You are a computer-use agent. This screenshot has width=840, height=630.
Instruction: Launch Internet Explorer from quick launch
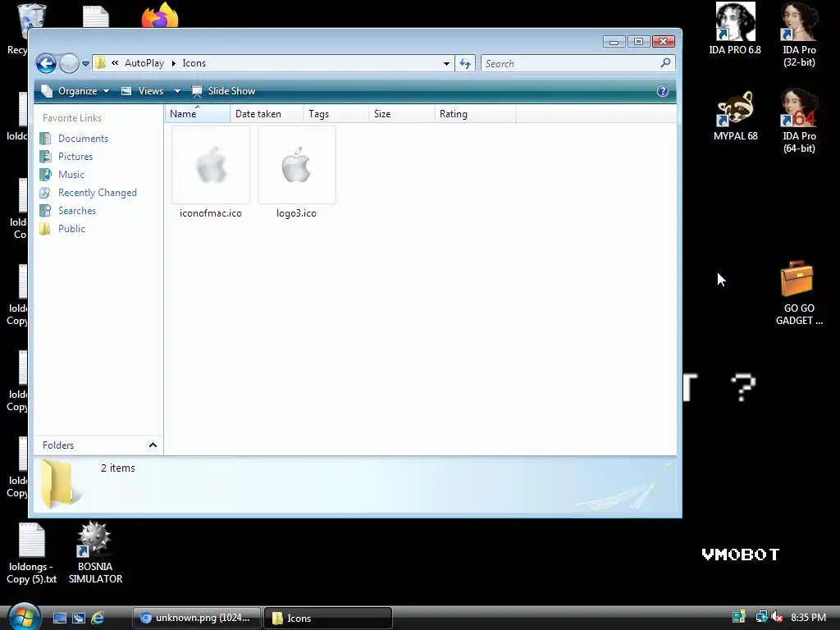click(98, 618)
